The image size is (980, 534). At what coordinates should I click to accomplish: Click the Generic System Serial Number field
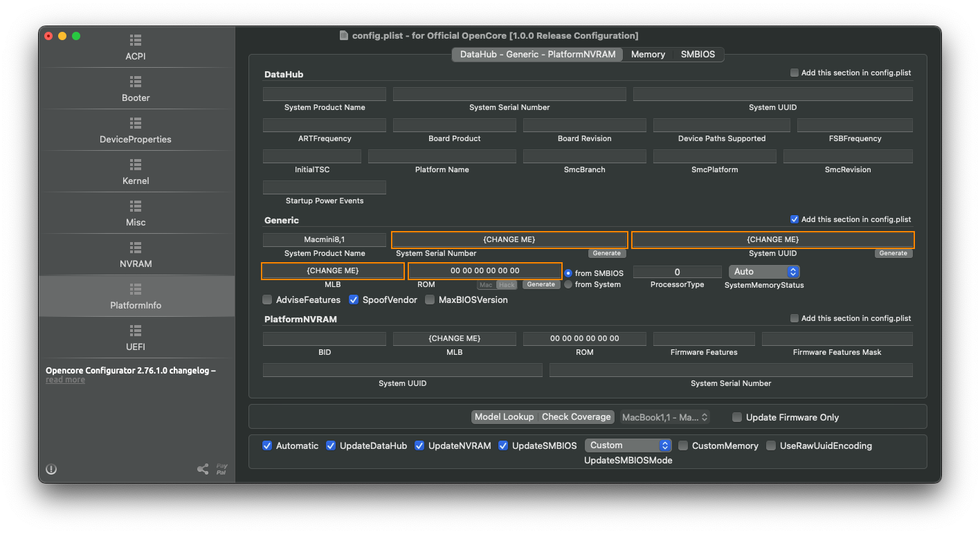(509, 239)
